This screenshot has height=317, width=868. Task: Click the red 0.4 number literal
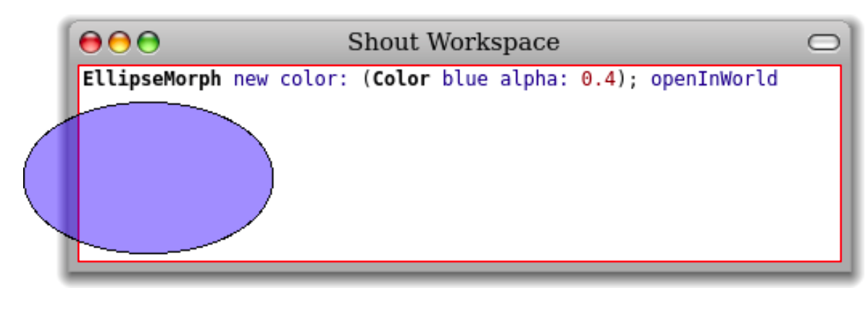[x=598, y=79]
